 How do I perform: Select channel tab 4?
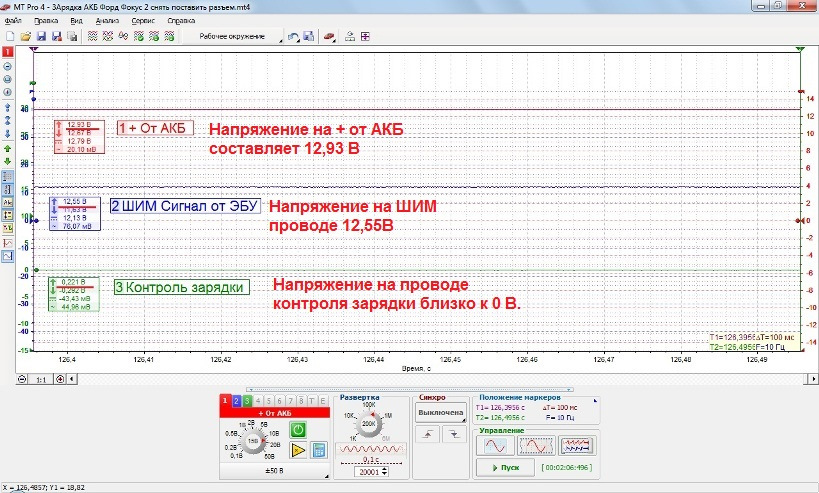click(258, 401)
